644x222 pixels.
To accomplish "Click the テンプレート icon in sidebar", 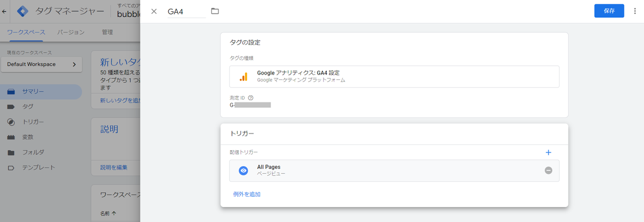I will pos(11,167).
